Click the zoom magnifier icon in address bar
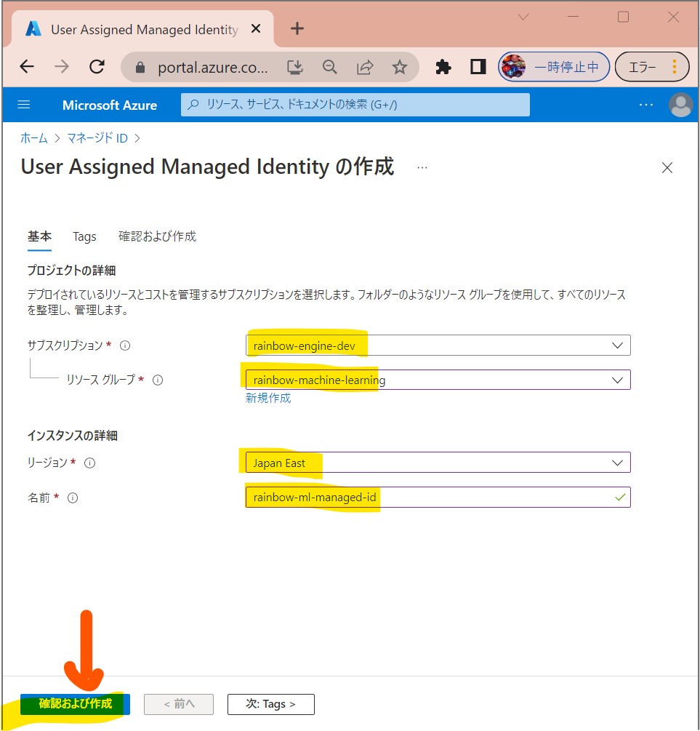 tap(329, 67)
